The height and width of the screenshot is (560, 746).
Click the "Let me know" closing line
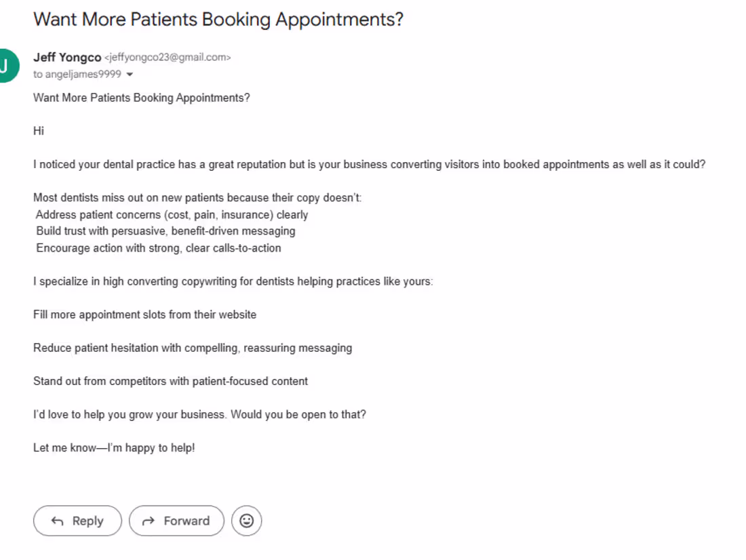[114, 447]
